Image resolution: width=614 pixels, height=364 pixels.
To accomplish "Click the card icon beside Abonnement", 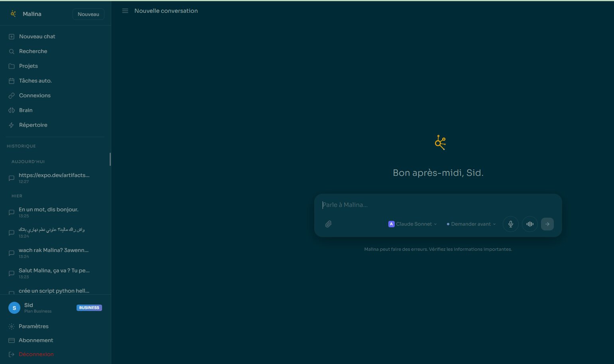I will point(12,340).
